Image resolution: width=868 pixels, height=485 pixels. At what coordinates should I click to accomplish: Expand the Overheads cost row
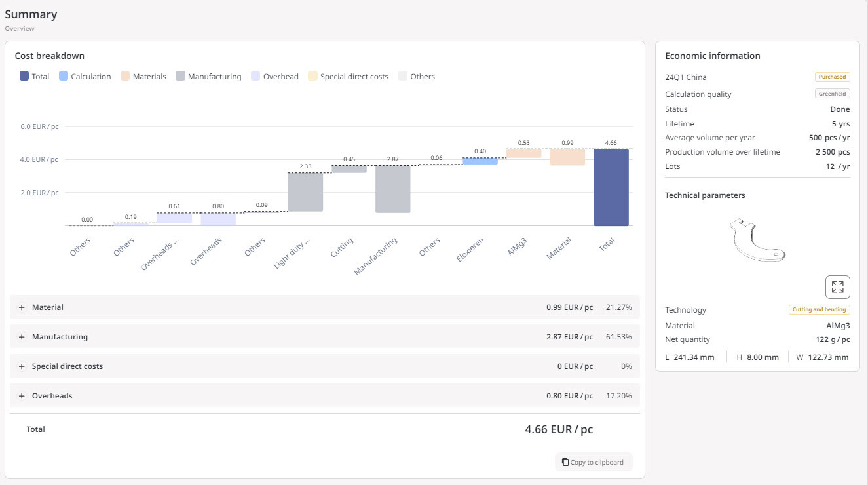(22, 396)
